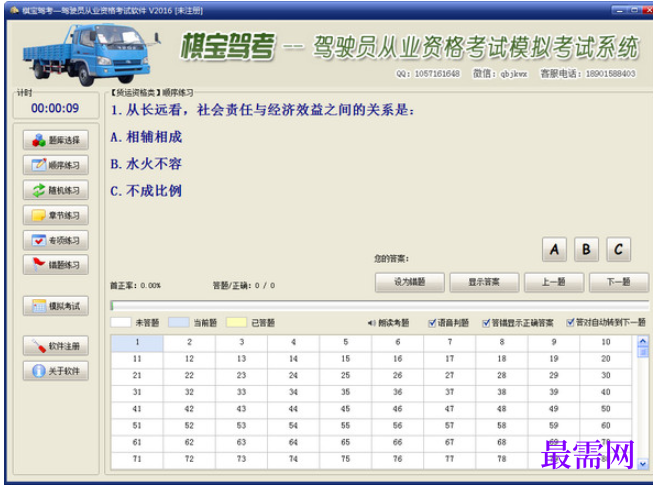Screen dimensions: 653x486
Task: Click question 68 cell
Action: point(501,443)
